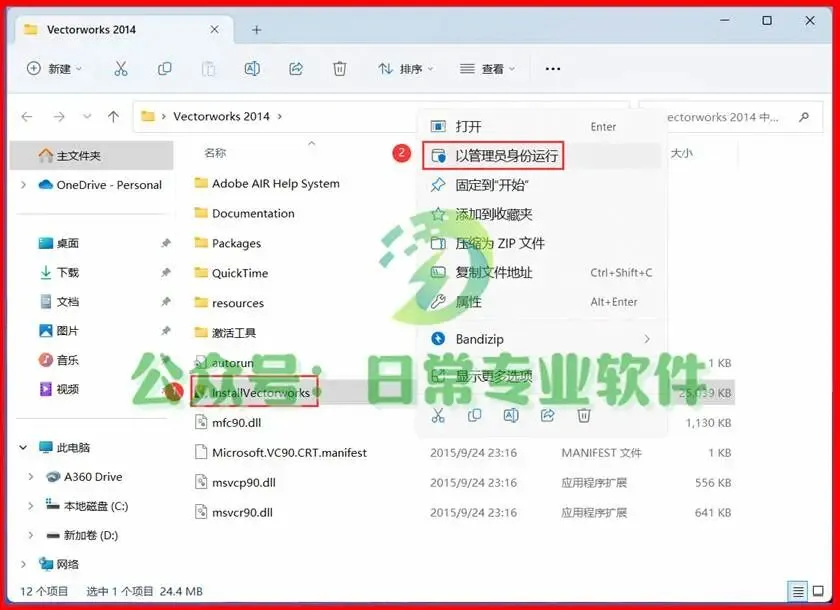Select 主文件夹 in the sidebar
This screenshot has width=840, height=610.
92,156
